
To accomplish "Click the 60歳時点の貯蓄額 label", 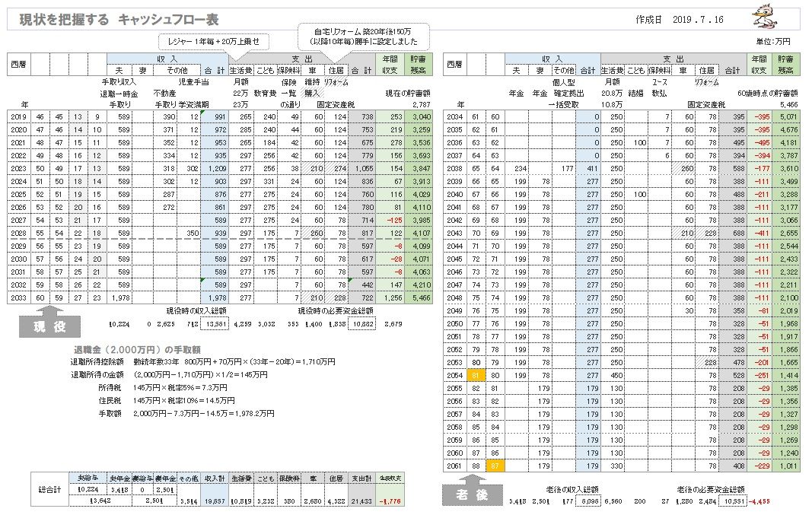I will pos(767,94).
